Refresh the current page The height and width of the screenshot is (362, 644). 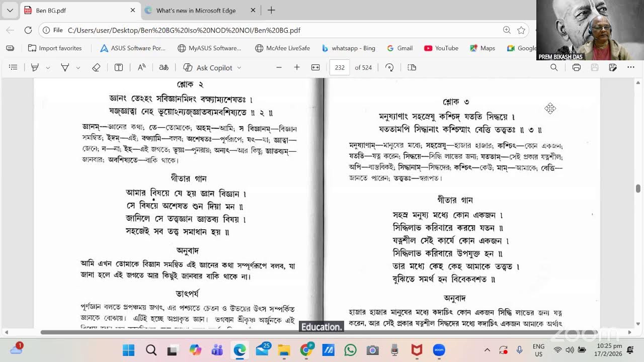coord(28,30)
